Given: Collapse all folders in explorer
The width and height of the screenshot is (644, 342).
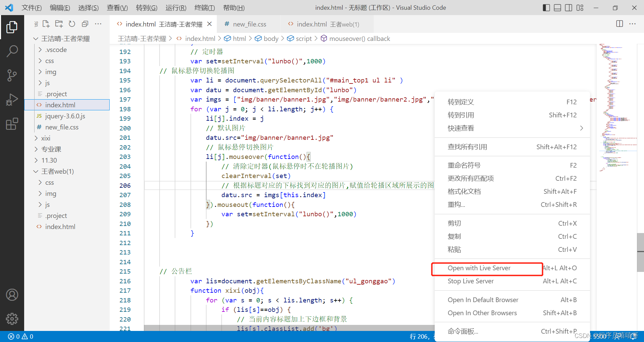Looking at the screenshot, I should coord(85,24).
